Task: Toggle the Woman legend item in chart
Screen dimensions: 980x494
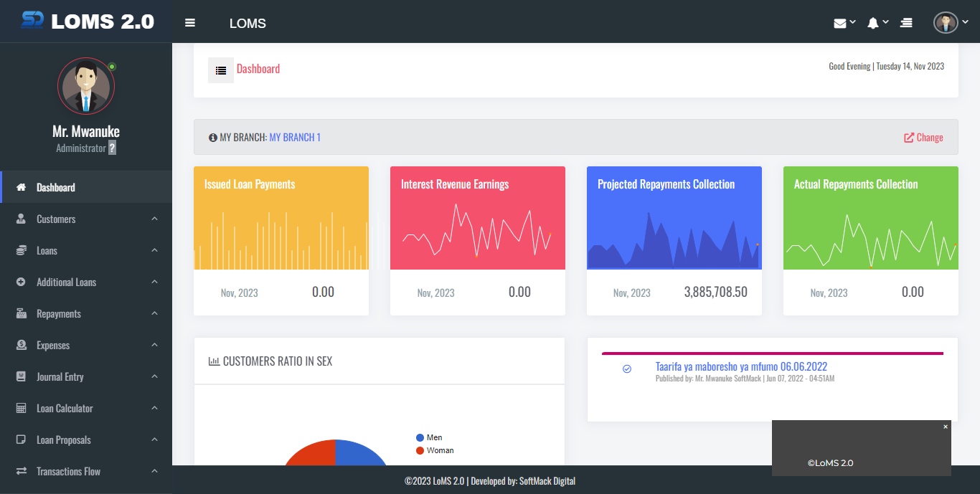Action: (434, 450)
